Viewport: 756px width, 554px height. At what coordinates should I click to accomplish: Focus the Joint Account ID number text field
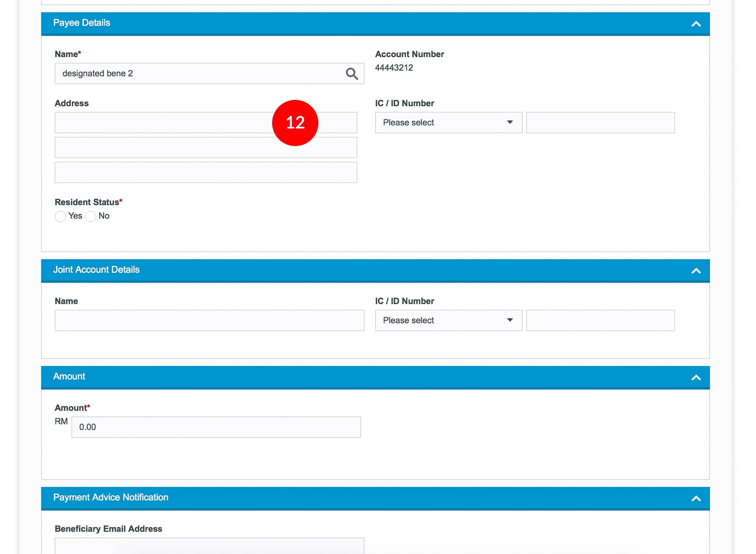[x=600, y=320]
